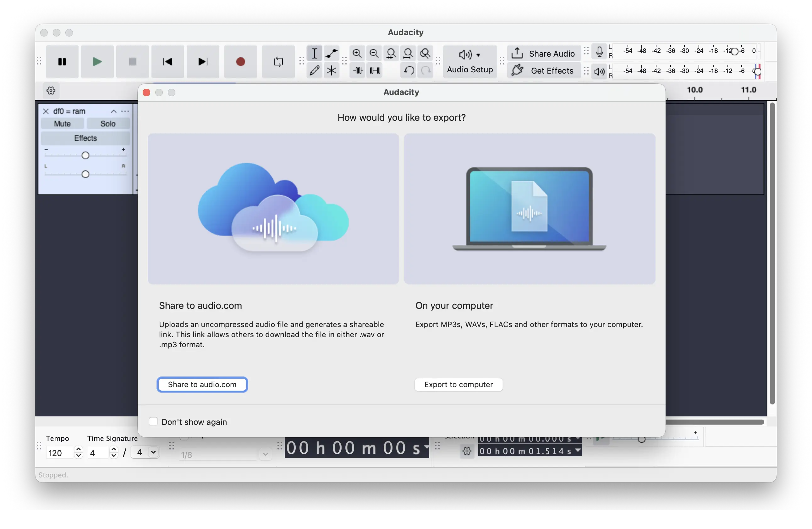The width and height of the screenshot is (812, 529).
Task: Skip to the end of the project
Action: pyautogui.click(x=203, y=61)
